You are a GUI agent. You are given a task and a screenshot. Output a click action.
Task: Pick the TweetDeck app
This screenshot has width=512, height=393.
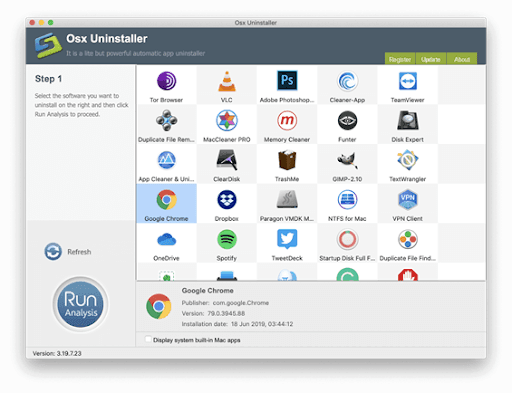coord(287,239)
